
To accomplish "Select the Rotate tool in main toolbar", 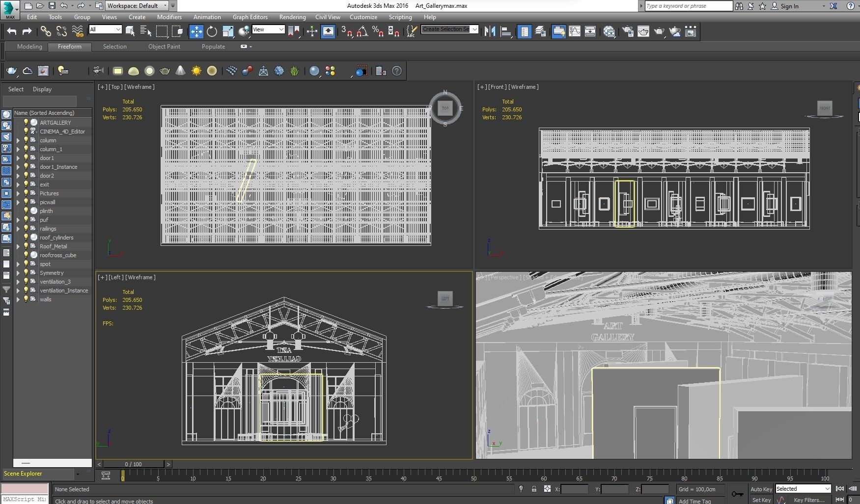I will tap(212, 32).
